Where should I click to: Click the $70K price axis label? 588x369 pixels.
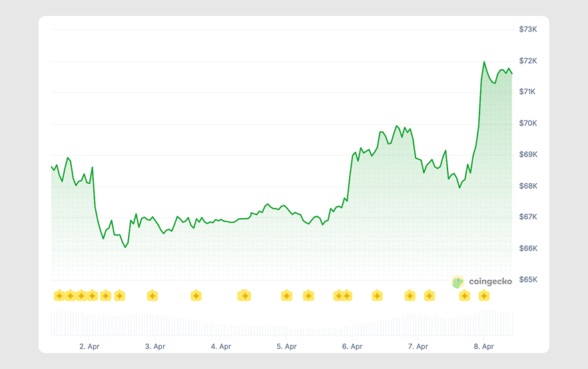pyautogui.click(x=528, y=123)
